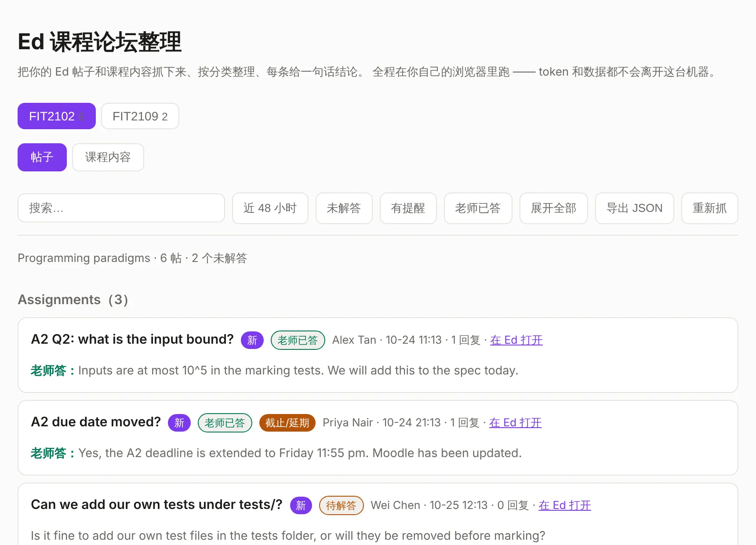This screenshot has width=756, height=545.
Task: Click the 新 badge on the A2 due date post
Action: 179,423
